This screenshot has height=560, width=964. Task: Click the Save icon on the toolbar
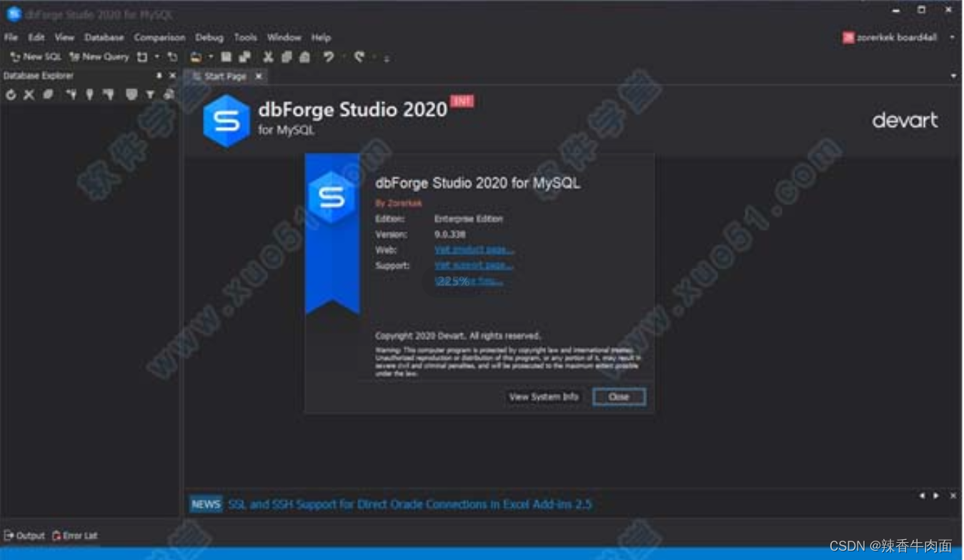(225, 56)
